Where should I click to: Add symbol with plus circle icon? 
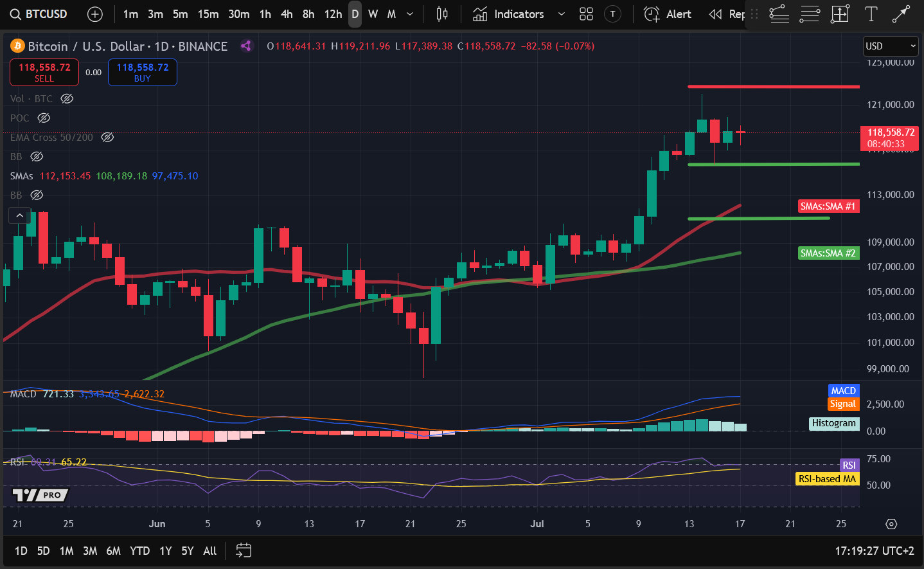94,14
